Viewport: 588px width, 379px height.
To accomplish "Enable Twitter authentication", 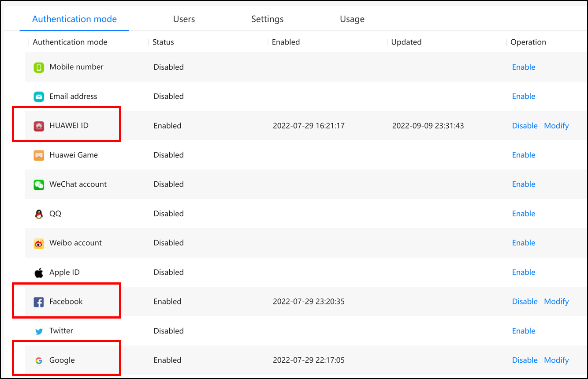I will (x=524, y=331).
